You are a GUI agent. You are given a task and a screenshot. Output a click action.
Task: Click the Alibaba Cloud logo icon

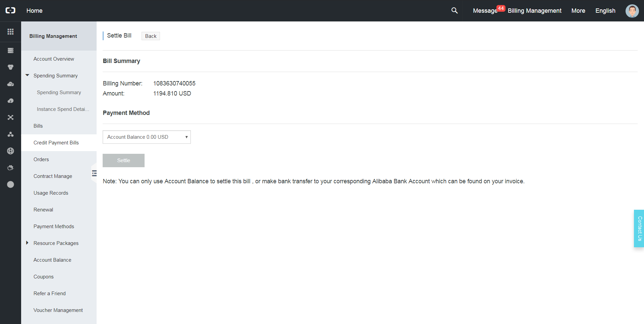pyautogui.click(x=10, y=10)
